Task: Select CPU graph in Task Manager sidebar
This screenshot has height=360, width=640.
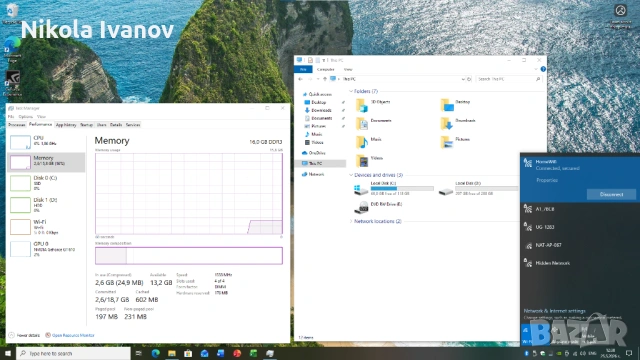Action: [46, 141]
